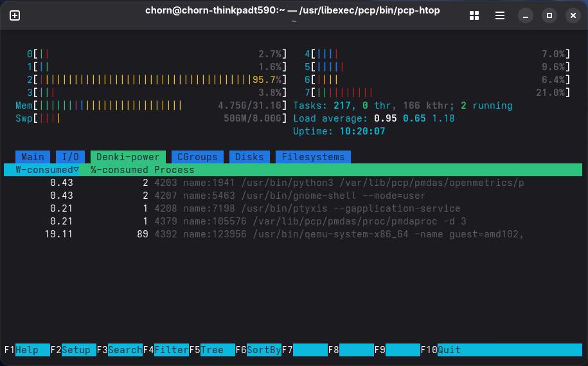Click the Swp swap meter bar
The image size is (588, 366).
click(x=151, y=118)
